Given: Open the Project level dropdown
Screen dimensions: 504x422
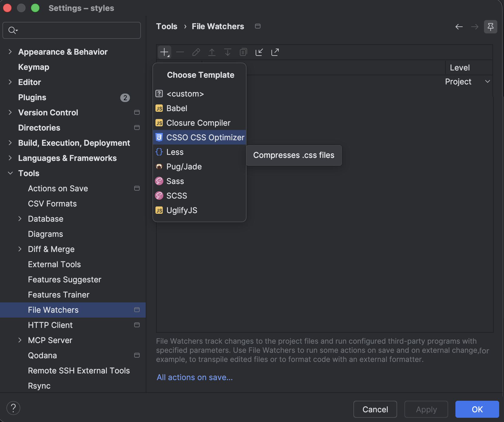Looking at the screenshot, I should tap(468, 82).
